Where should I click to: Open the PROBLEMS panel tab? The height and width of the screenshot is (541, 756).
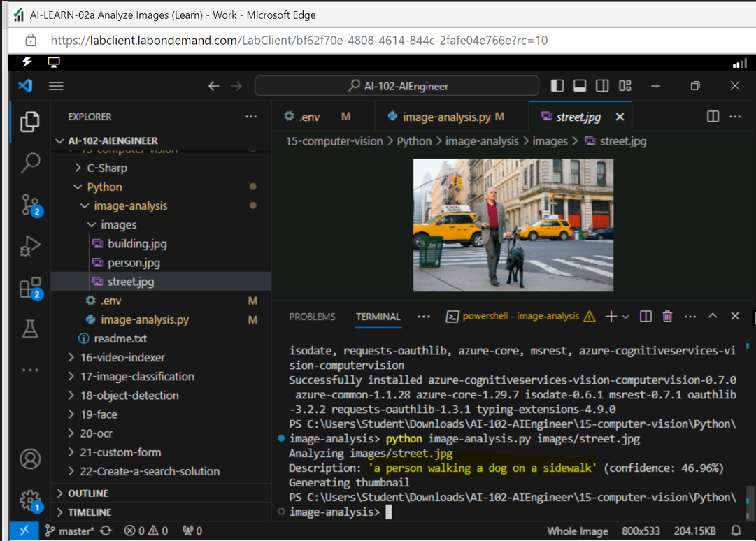(x=312, y=317)
